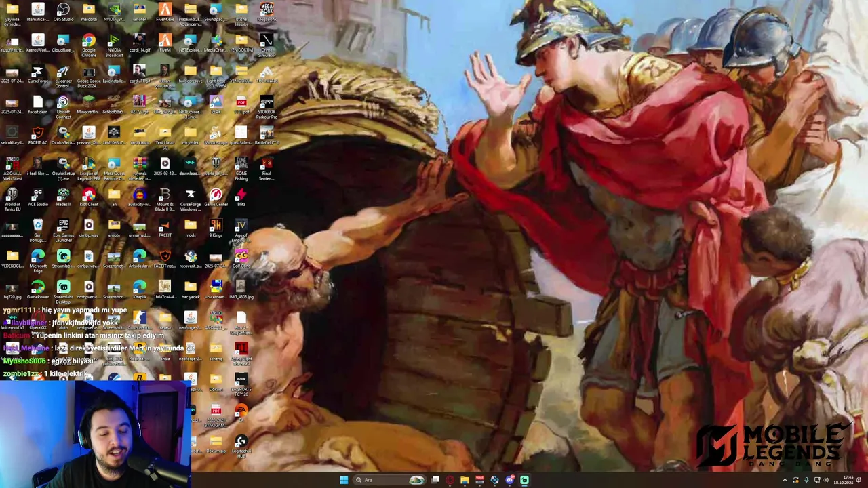Open the IMG_4308.jpg image file
The image size is (868, 488).
[x=241, y=290]
